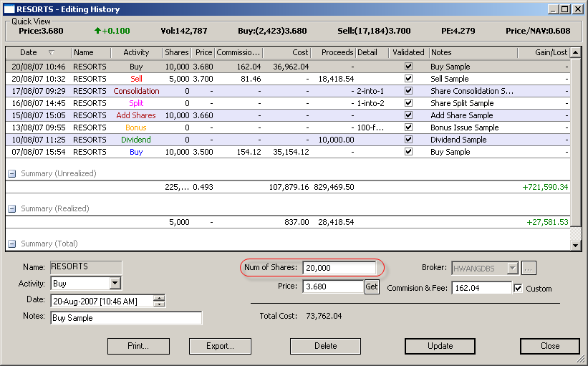The image size is (588, 366).
Task: Click the Update button
Action: [440, 346]
